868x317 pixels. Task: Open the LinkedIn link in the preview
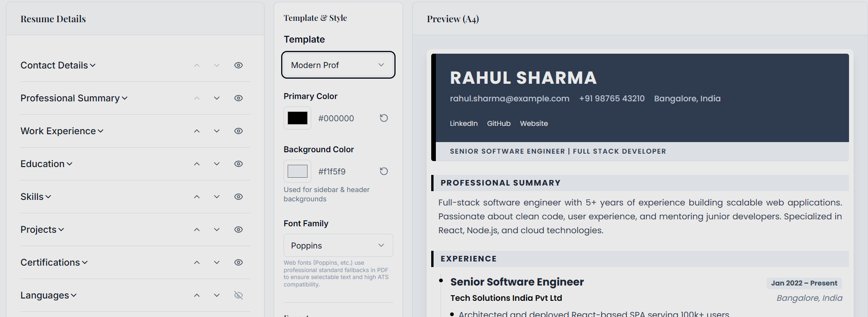[x=463, y=123]
